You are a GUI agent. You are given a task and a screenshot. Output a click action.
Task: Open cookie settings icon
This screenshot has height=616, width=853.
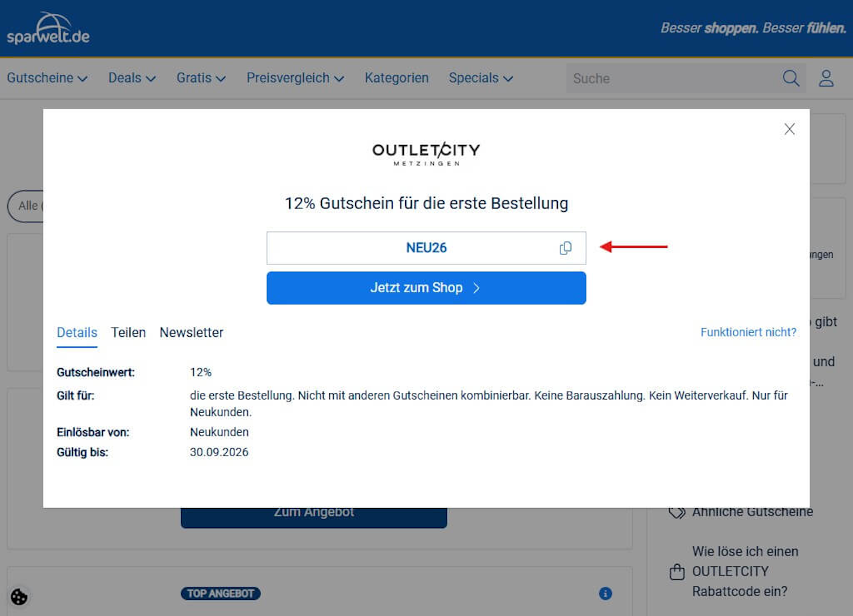click(19, 597)
